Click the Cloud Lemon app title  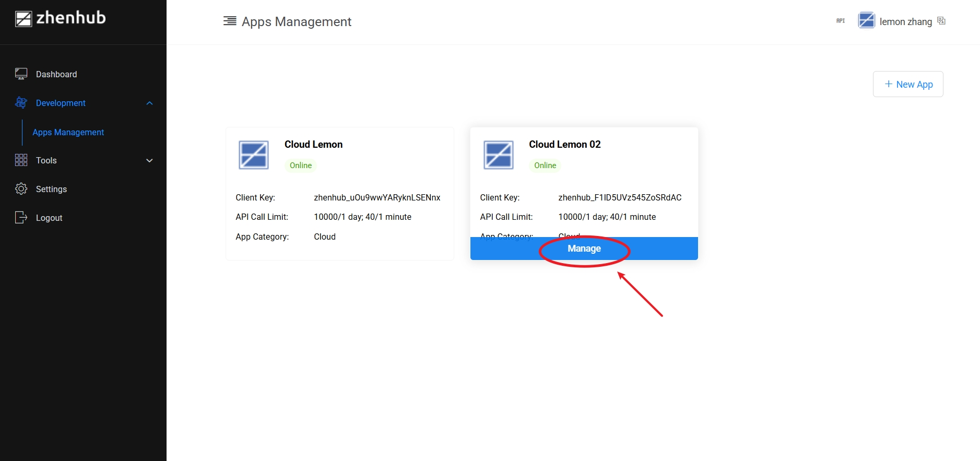tap(313, 145)
